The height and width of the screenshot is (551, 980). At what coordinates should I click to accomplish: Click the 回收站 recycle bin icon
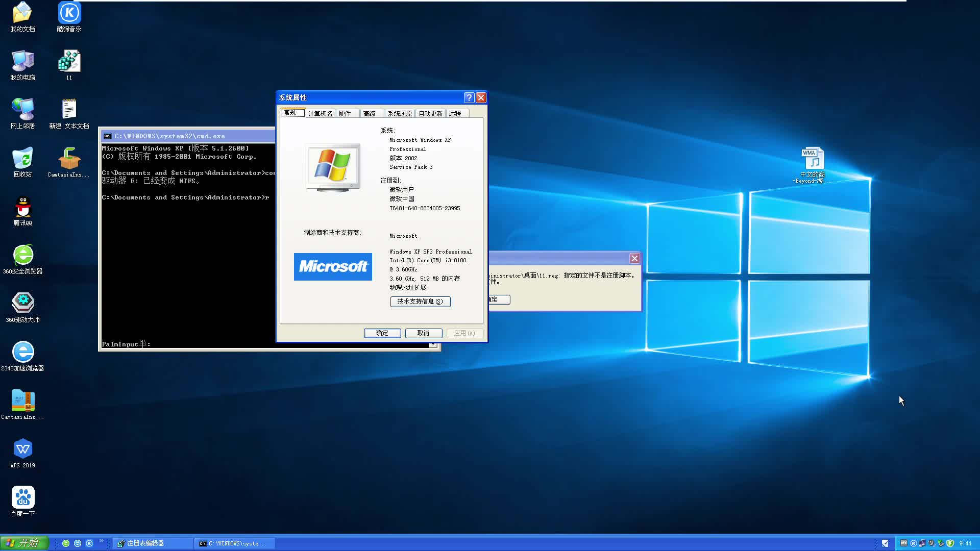click(22, 160)
